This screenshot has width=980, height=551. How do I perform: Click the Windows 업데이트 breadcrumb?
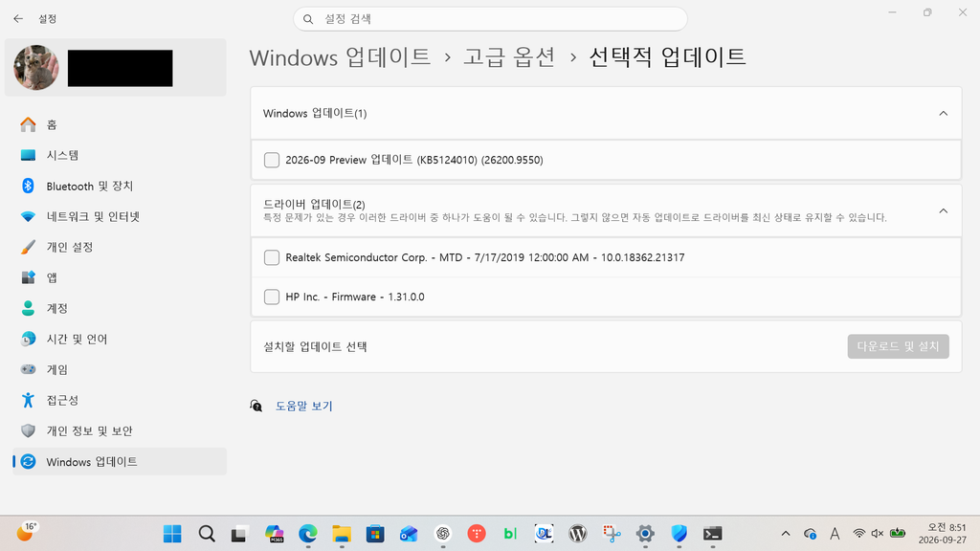point(340,57)
